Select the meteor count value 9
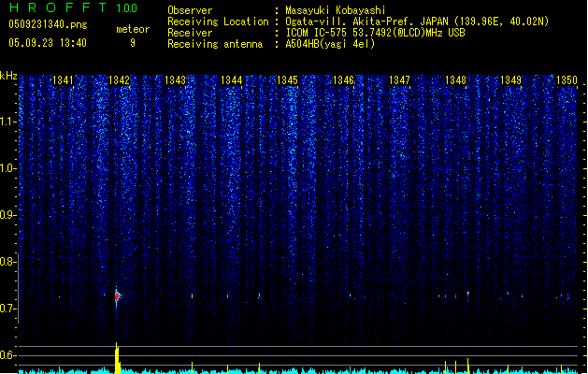588x374 pixels. [x=133, y=43]
